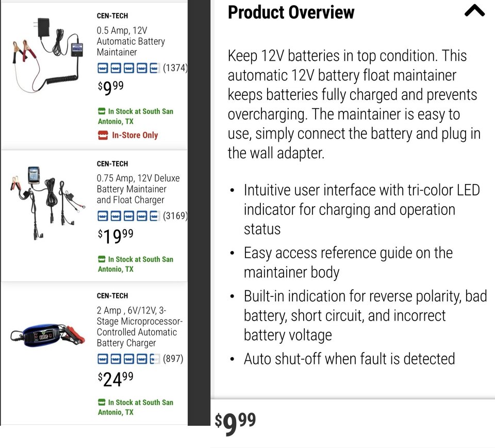The width and height of the screenshot is (495, 448).
Task: Click the In-Store Only label
Action: (135, 135)
